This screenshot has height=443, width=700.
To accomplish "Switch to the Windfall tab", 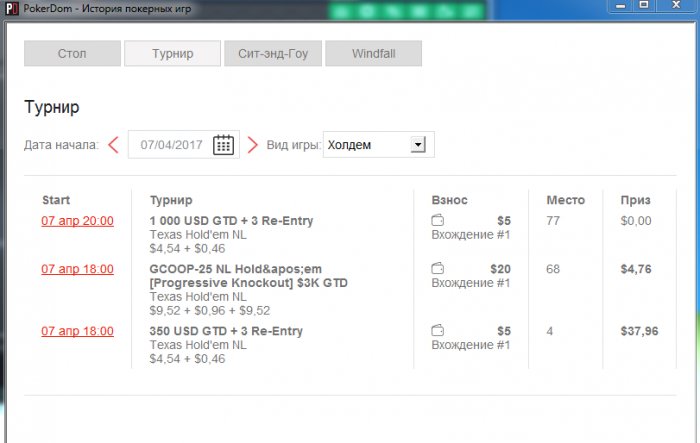I will 373,54.
